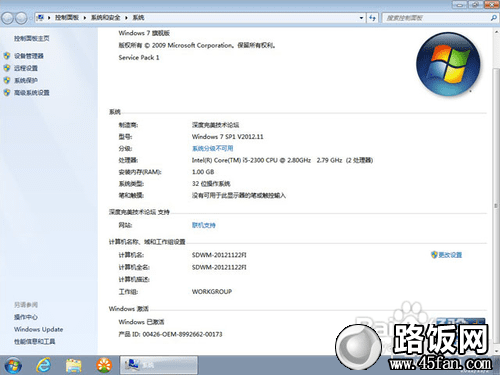Screen dimensions: 500x375
Task: Click shield icon beside Advanced System Settings
Action: [x=7, y=93]
